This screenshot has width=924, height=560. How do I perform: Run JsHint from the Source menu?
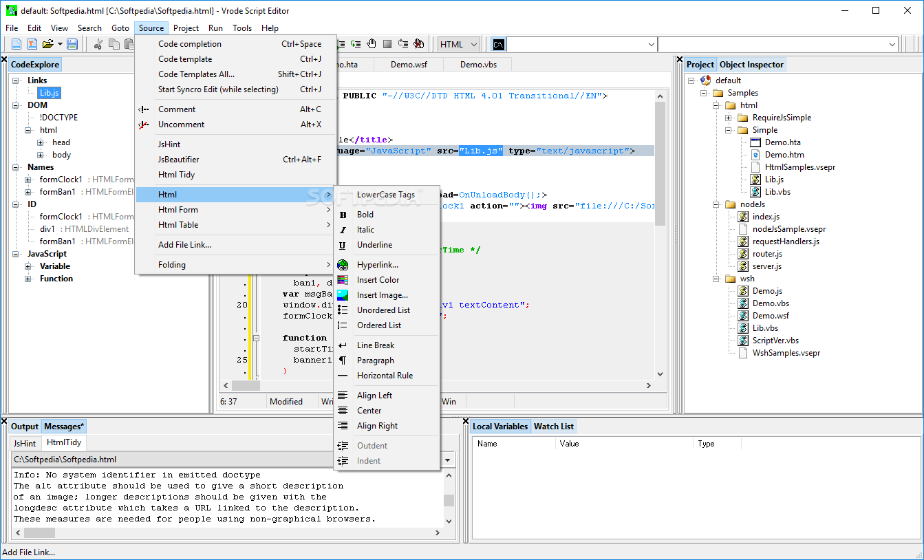click(236, 144)
